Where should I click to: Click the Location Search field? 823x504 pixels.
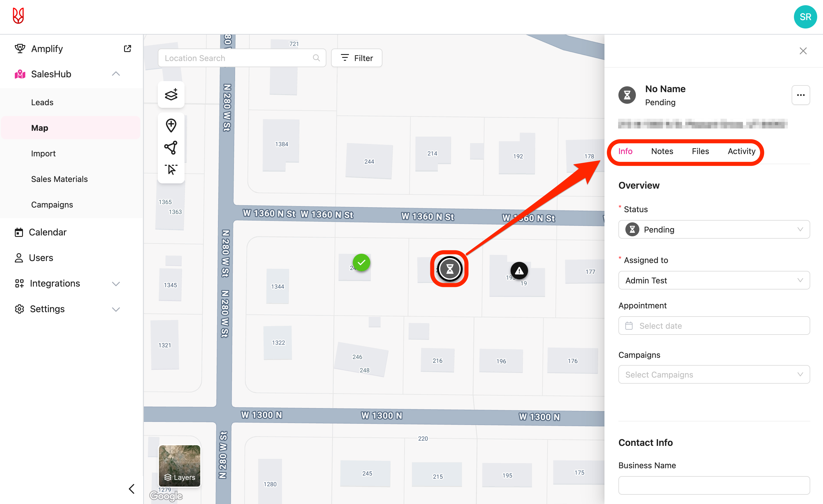[x=237, y=58]
